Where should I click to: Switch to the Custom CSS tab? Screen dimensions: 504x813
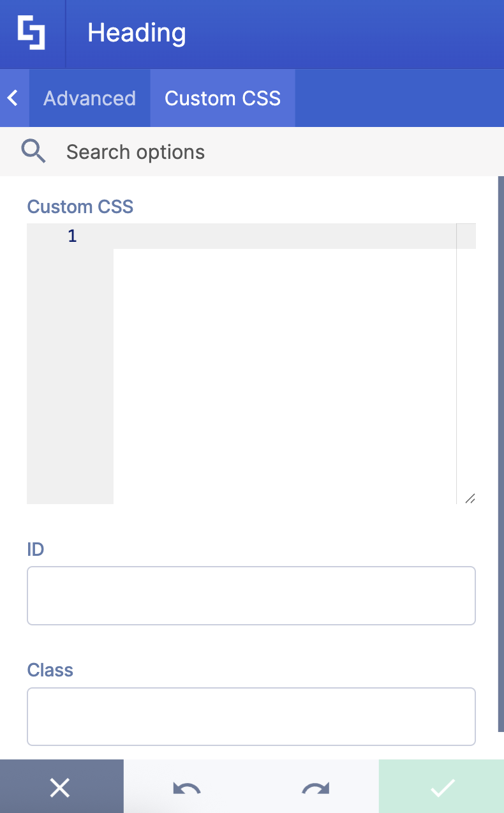[222, 98]
